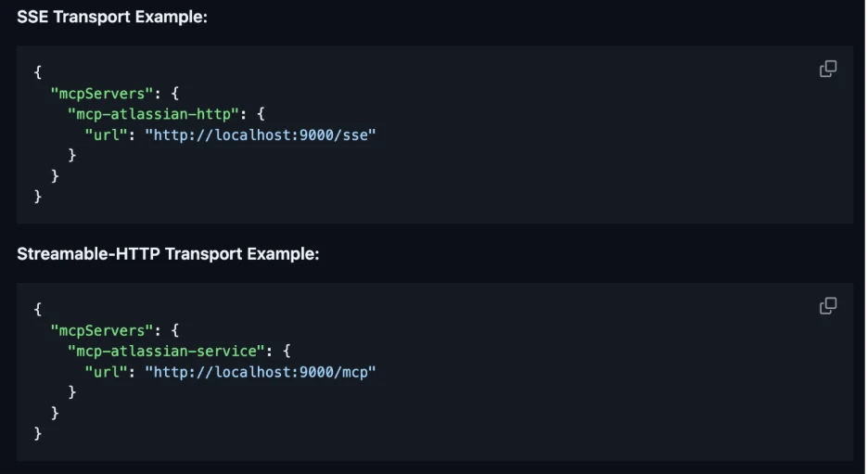Copy the SSE transport code snippet
This screenshot has width=868, height=474.
pos(828,69)
